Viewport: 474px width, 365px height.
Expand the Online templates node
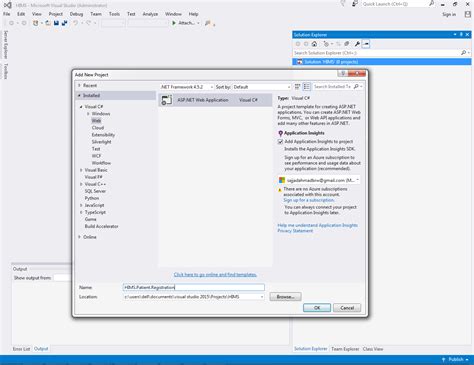point(80,237)
